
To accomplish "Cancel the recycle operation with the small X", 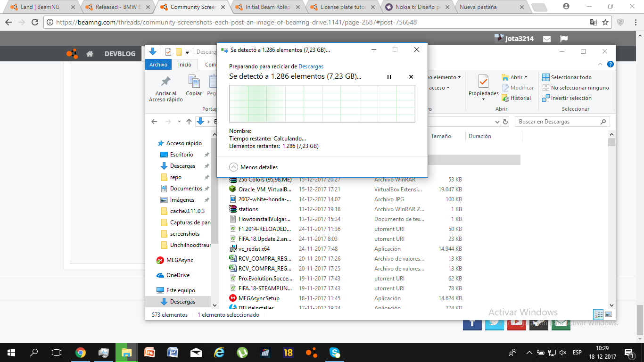I will pyautogui.click(x=411, y=77).
